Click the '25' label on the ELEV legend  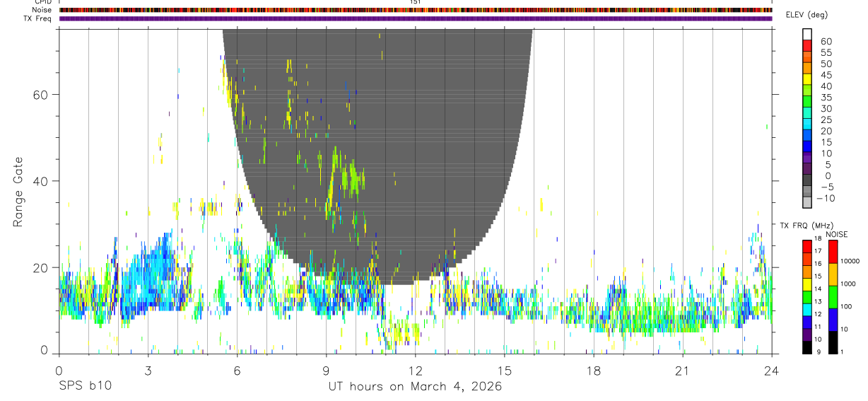[827, 120]
